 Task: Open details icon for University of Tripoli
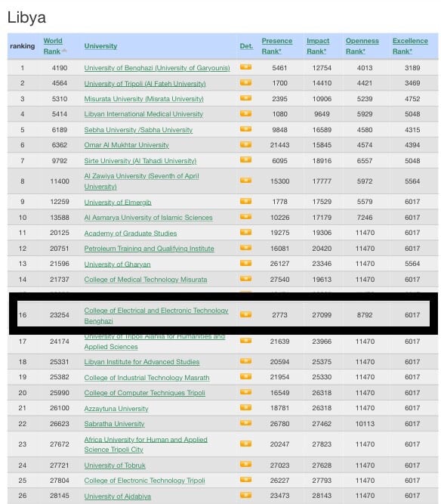245,82
